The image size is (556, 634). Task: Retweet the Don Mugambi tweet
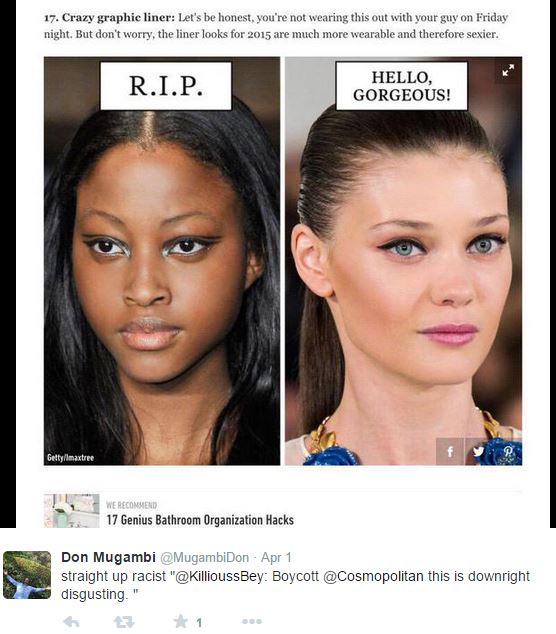[x=124, y=621]
